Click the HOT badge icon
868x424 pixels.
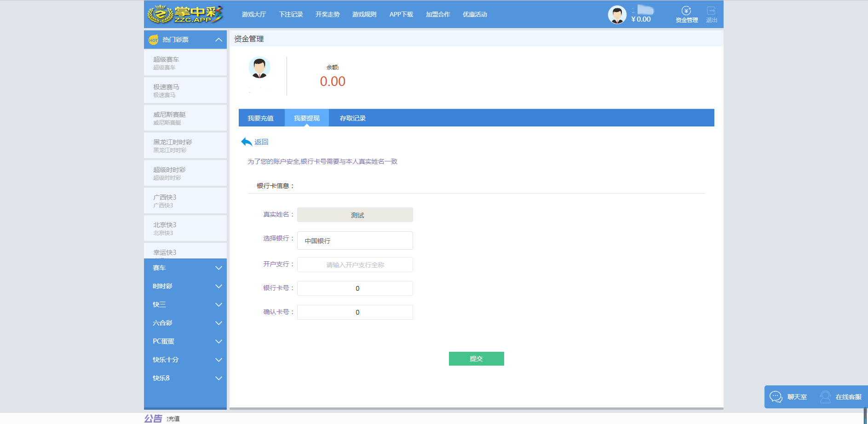coord(153,40)
